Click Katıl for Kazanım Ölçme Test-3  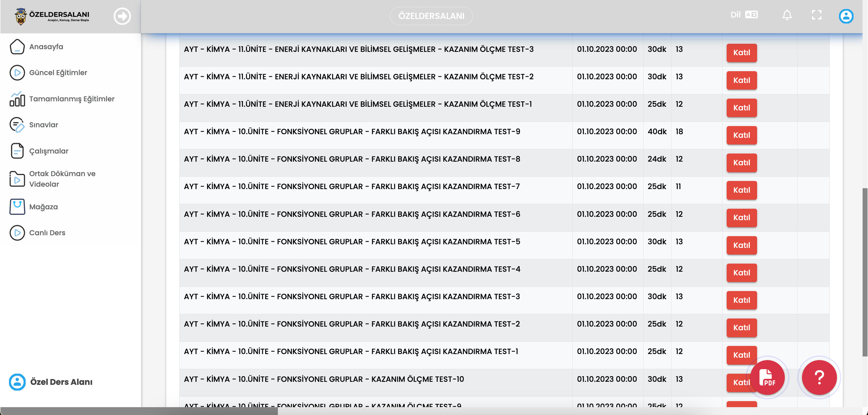tap(741, 53)
